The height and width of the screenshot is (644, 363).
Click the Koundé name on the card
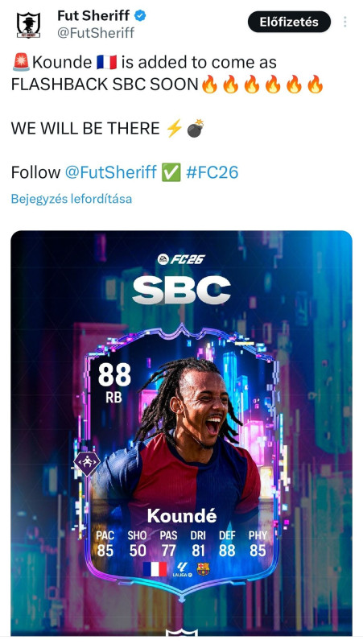coord(182,516)
